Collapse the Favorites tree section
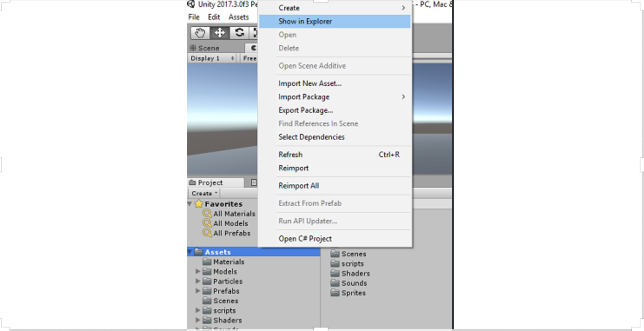This screenshot has height=331, width=644. pos(190,204)
